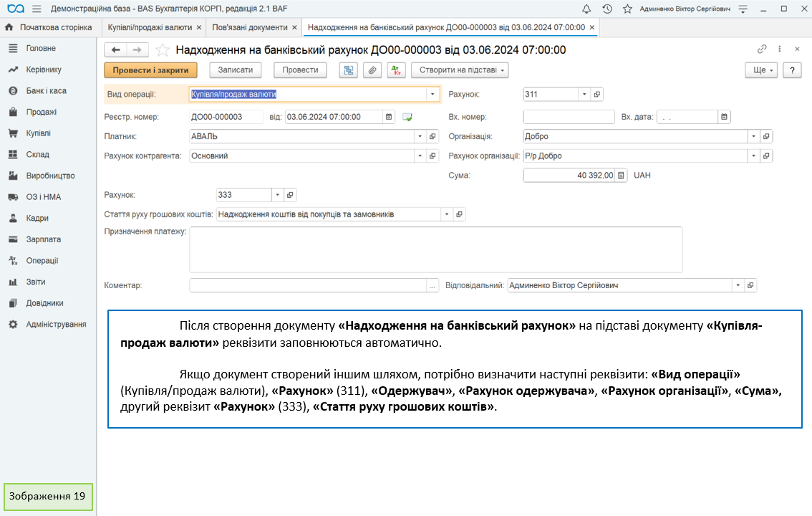Image resolution: width=812 pixels, height=516 pixels.
Task: Open Рахунок контрагента details icon
Action: coord(432,156)
